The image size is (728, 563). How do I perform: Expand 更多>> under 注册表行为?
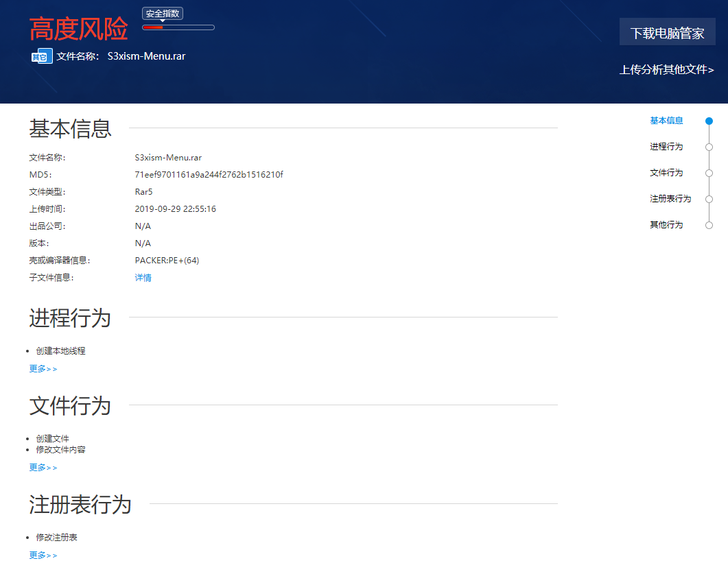[43, 555]
